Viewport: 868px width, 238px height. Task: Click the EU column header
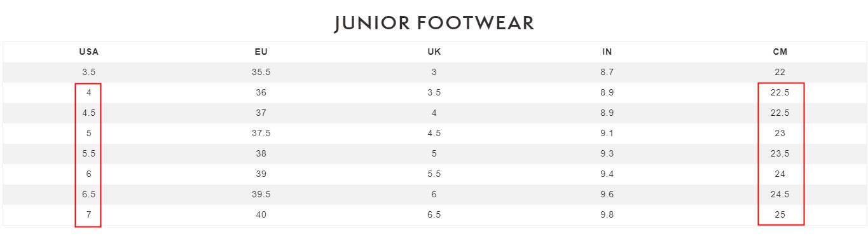[x=261, y=52]
